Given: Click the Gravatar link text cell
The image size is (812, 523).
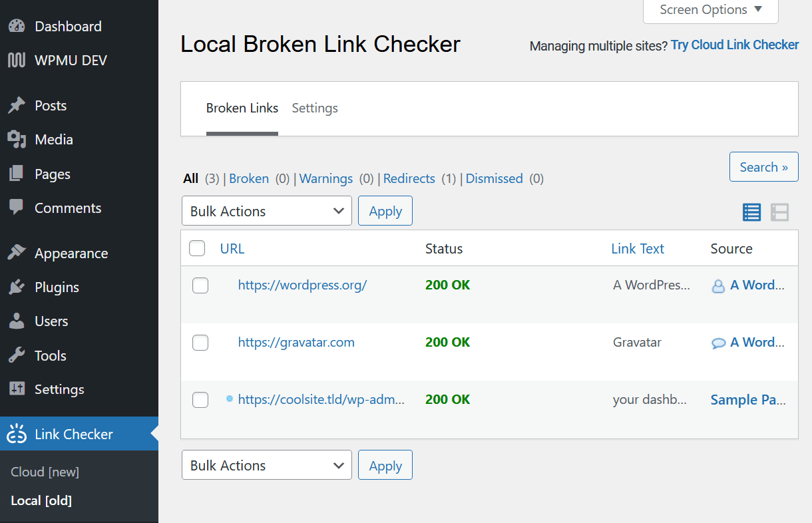Looking at the screenshot, I should click(x=637, y=342).
